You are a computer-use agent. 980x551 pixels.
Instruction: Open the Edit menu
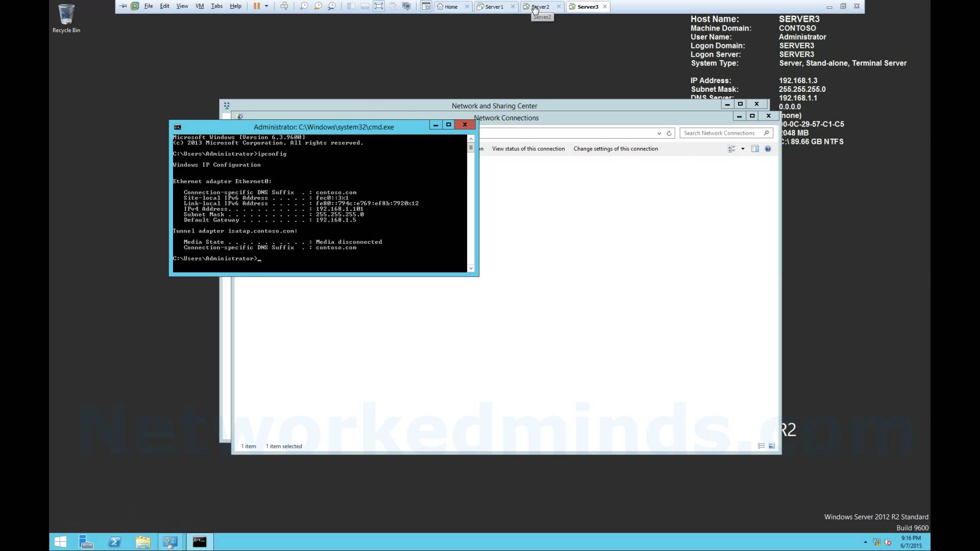(164, 6)
